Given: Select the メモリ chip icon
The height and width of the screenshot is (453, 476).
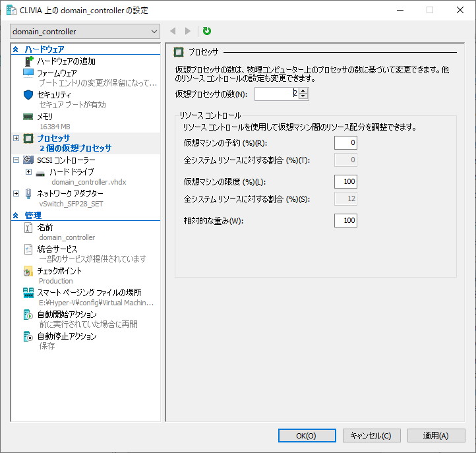Looking at the screenshot, I should pyautogui.click(x=28, y=117).
